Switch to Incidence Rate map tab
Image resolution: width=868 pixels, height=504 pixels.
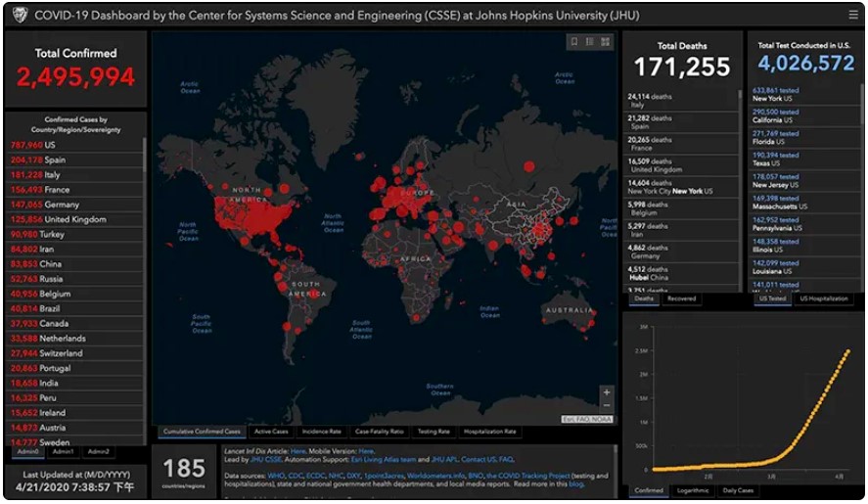click(321, 432)
